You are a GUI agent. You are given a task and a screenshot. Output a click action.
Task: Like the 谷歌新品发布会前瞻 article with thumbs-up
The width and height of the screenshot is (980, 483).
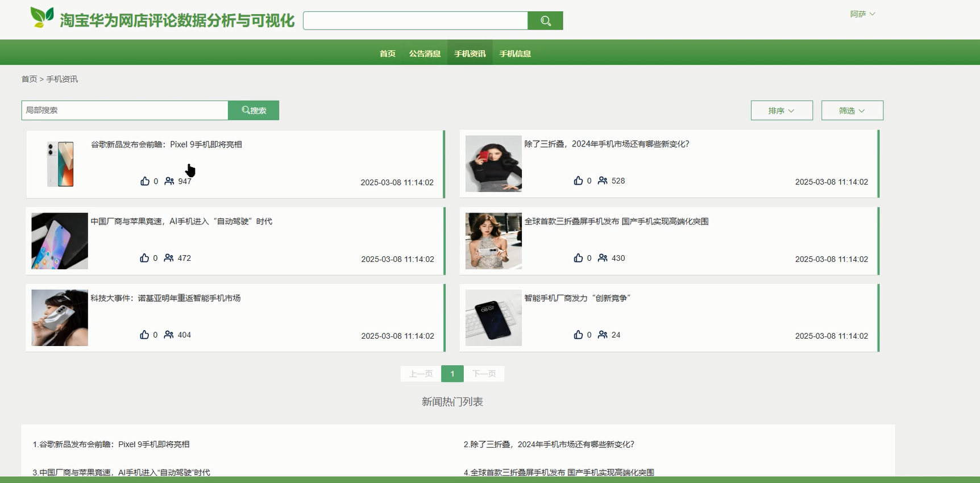click(x=145, y=181)
